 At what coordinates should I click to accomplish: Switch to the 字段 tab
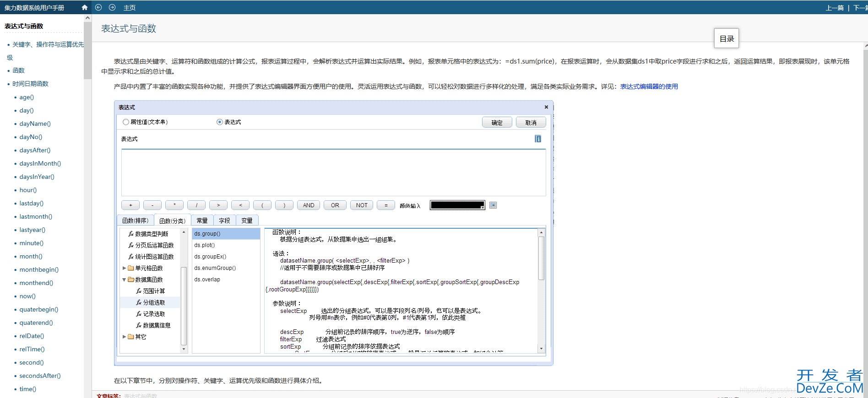coord(225,221)
